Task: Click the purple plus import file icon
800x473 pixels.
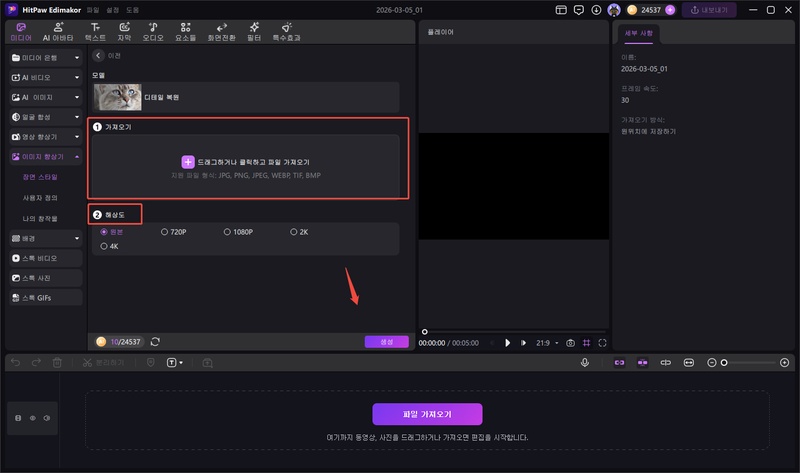Action: click(x=188, y=162)
